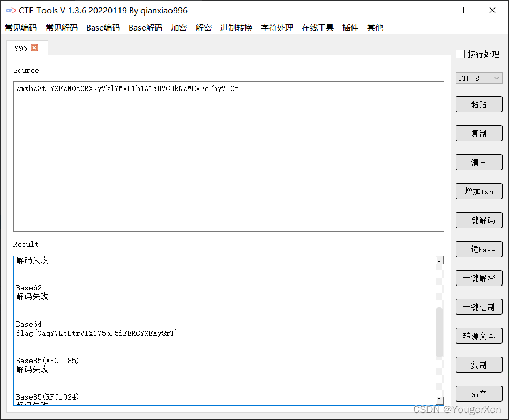Click 解码失败 under Base85(ASCII85)
Screen dimensions: 509x420
(x=32, y=369)
